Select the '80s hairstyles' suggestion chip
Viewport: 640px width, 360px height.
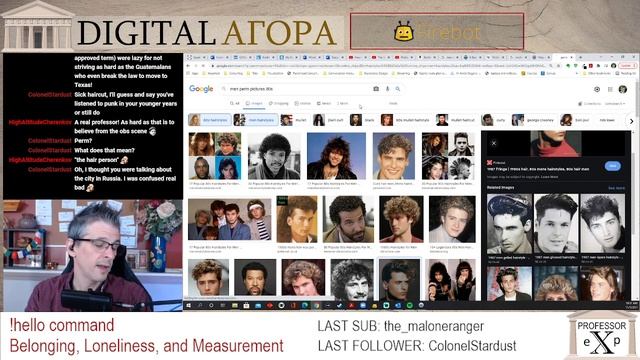pos(210,120)
